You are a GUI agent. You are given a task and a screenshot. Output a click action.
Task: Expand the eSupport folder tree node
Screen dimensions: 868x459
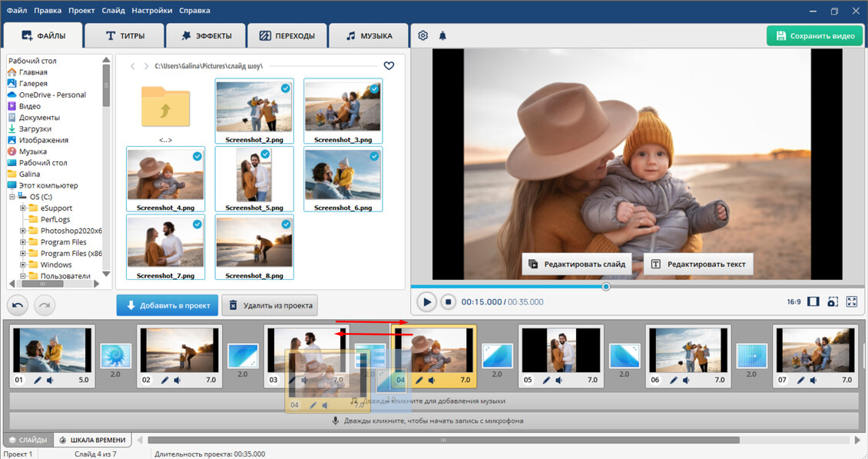23,208
